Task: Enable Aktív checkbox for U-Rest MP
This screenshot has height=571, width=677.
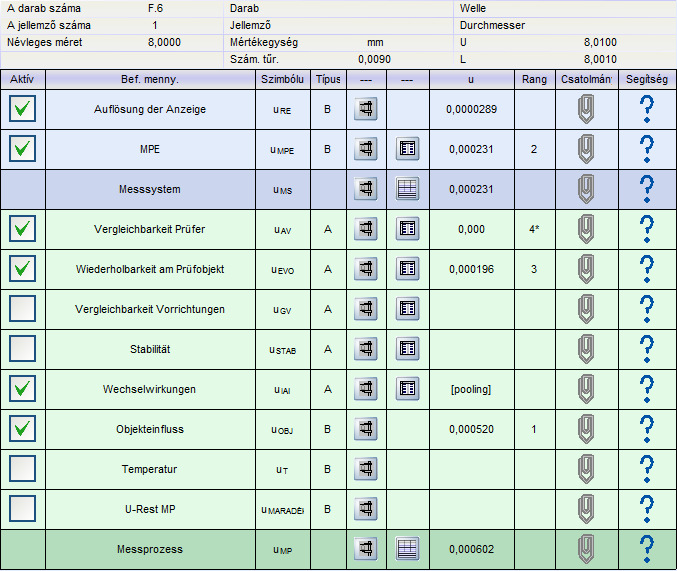Action: point(22,508)
